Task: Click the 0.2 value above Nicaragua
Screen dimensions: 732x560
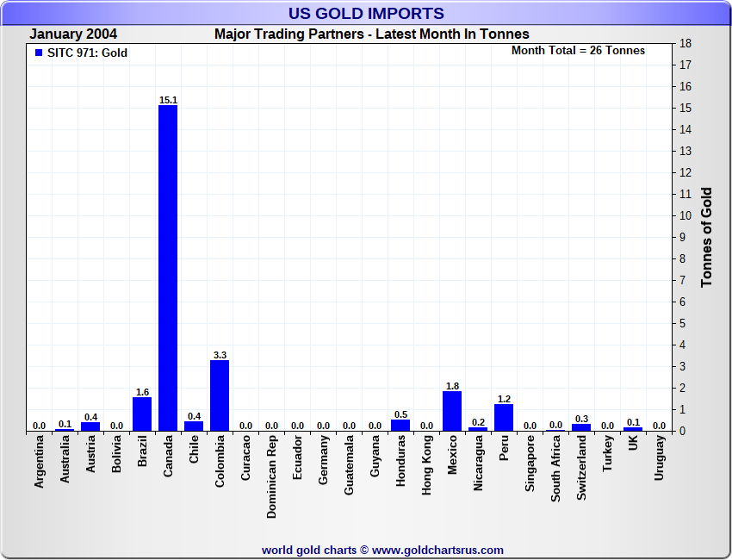Action: pyautogui.click(x=478, y=422)
